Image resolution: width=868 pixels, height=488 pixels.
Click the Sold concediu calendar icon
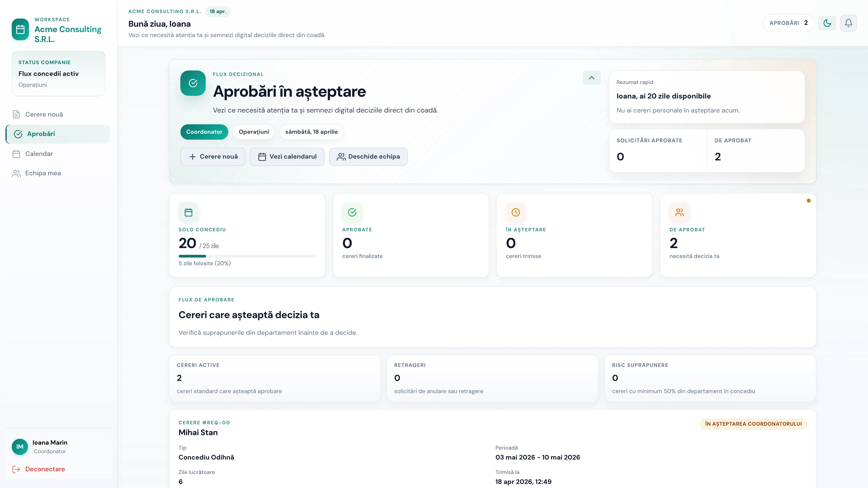[x=188, y=212]
